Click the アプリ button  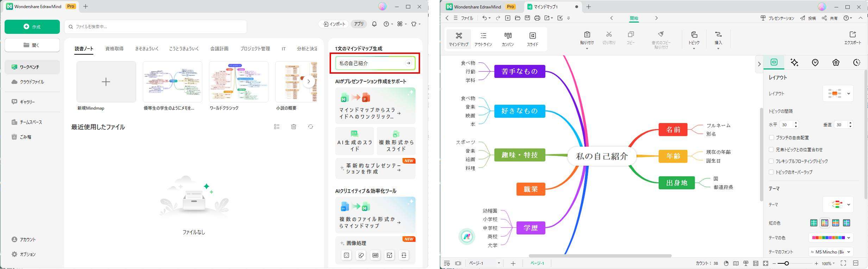[359, 24]
